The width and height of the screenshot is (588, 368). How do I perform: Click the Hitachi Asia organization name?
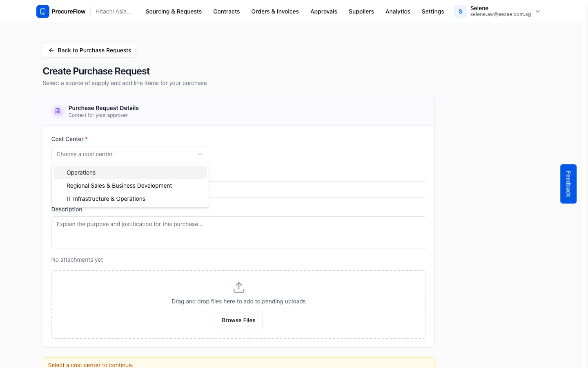click(113, 11)
